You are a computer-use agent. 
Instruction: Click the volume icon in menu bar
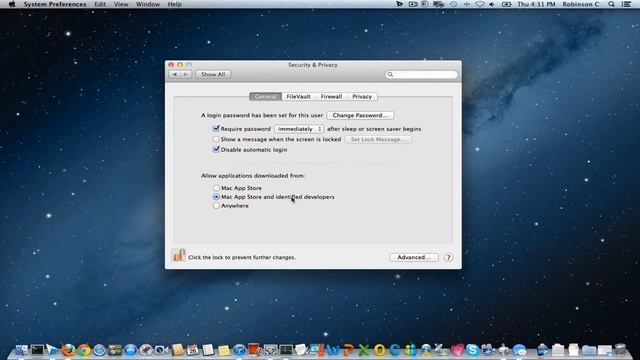492,4
